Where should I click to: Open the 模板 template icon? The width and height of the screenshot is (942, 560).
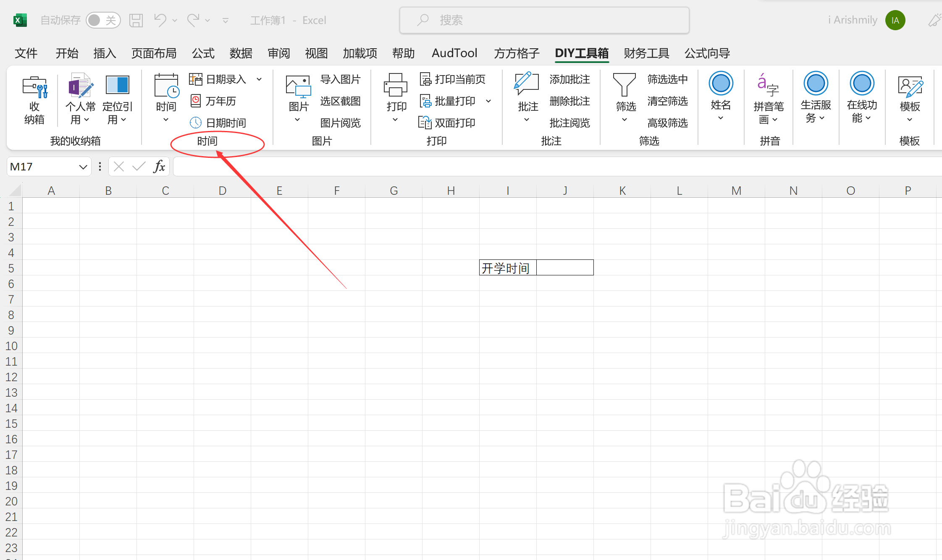click(x=910, y=86)
